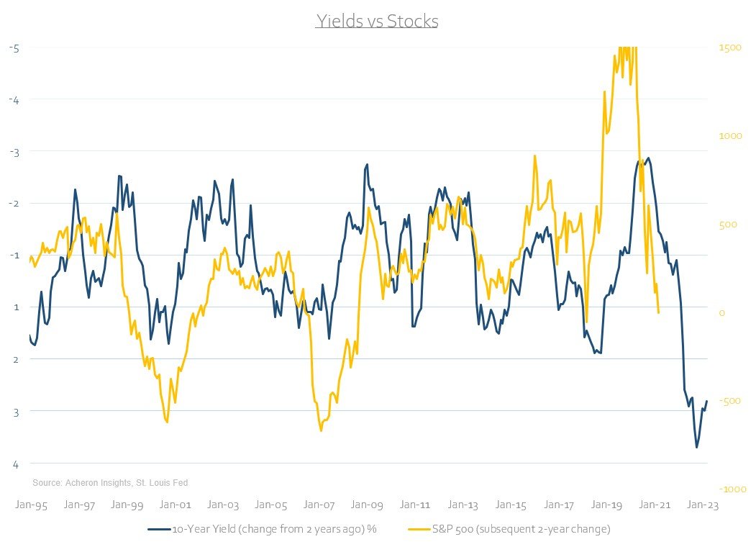Click the "Yields vs Stocks" chart title

[x=377, y=22]
